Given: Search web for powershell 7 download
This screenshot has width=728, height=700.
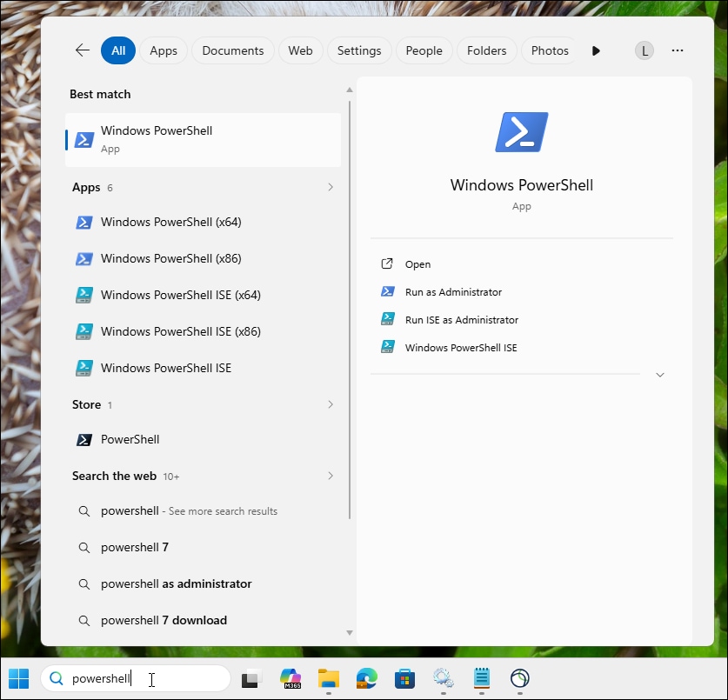Looking at the screenshot, I should tap(203, 620).
